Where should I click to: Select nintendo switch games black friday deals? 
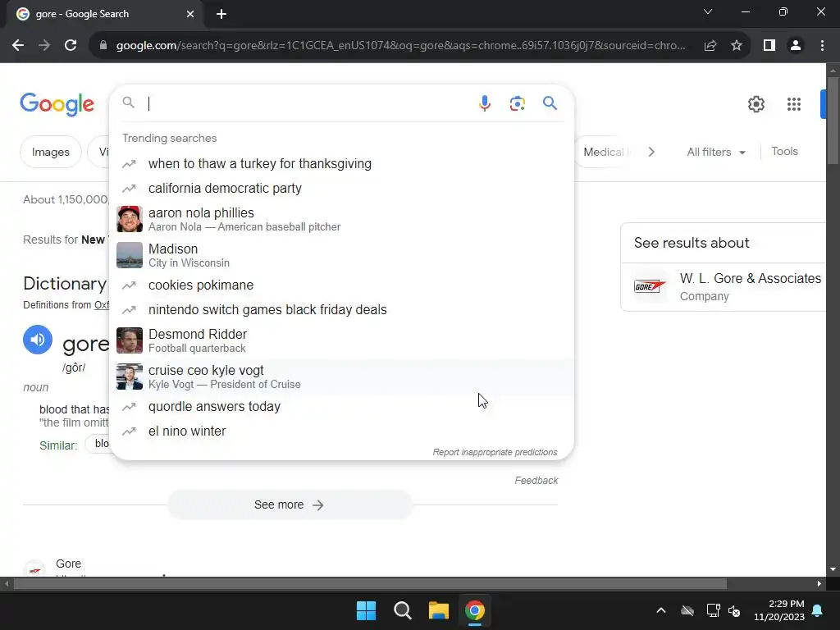342,310
